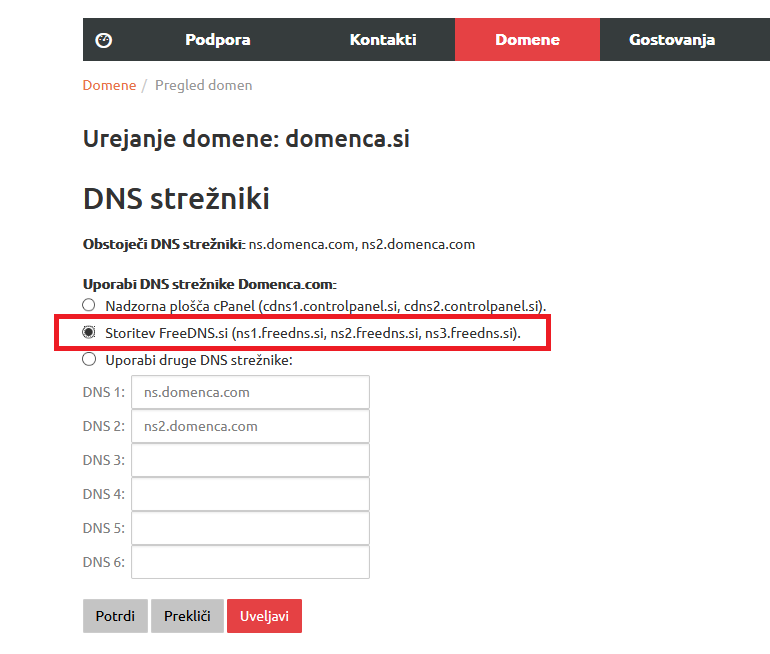Open the Gostovanja menu item
The width and height of the screenshot is (770, 654).
[672, 40]
